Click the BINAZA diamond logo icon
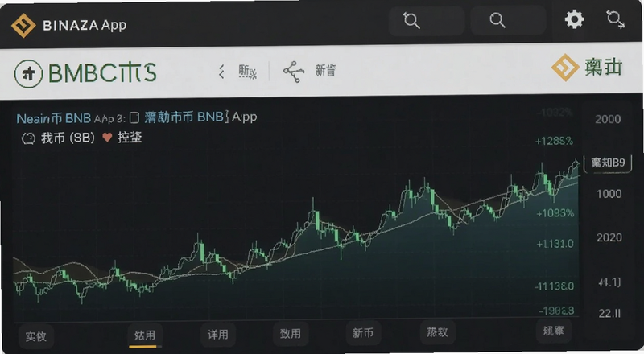This screenshot has height=354, width=644. tap(23, 25)
